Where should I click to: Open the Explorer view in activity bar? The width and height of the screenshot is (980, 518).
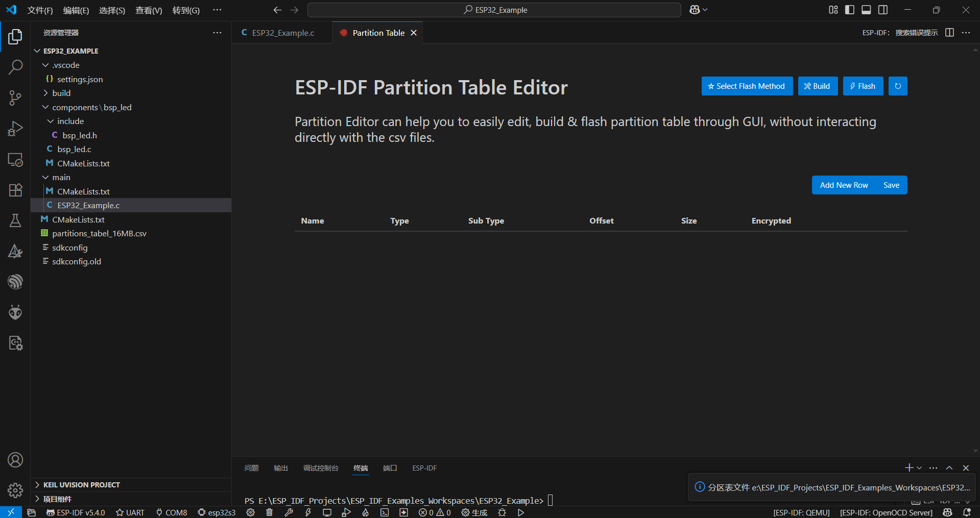[x=15, y=36]
